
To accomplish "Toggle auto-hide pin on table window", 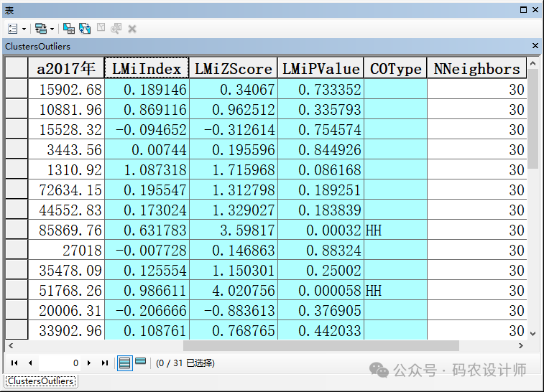I will click(x=522, y=10).
